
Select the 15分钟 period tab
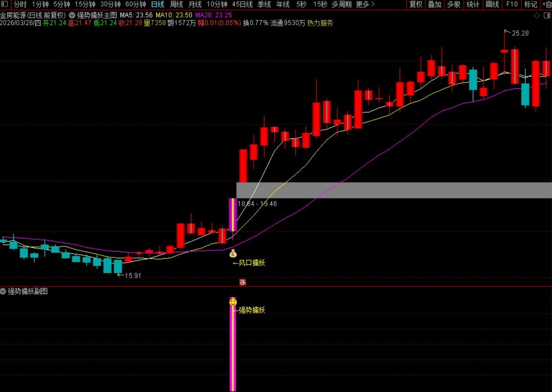click(x=85, y=4)
